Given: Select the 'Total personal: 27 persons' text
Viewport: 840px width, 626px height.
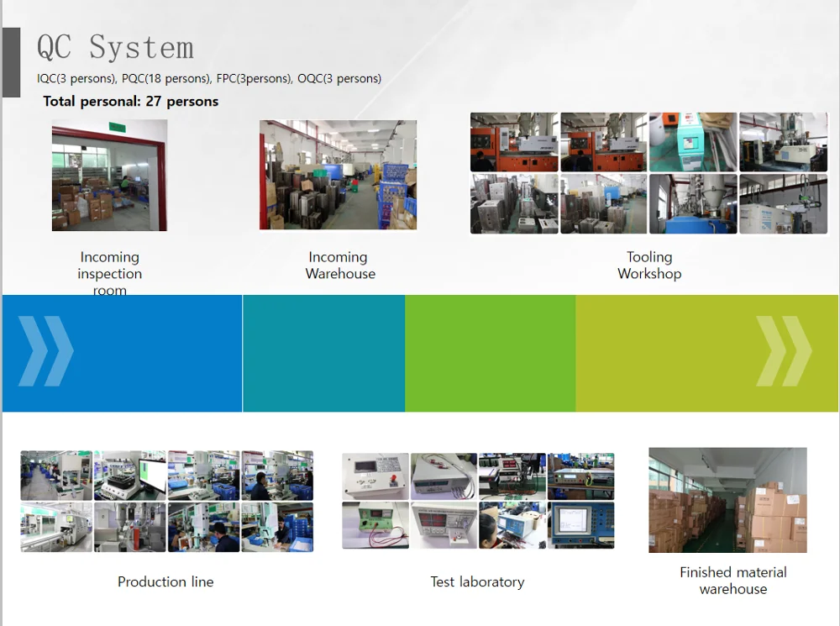Looking at the screenshot, I should click(x=131, y=102).
